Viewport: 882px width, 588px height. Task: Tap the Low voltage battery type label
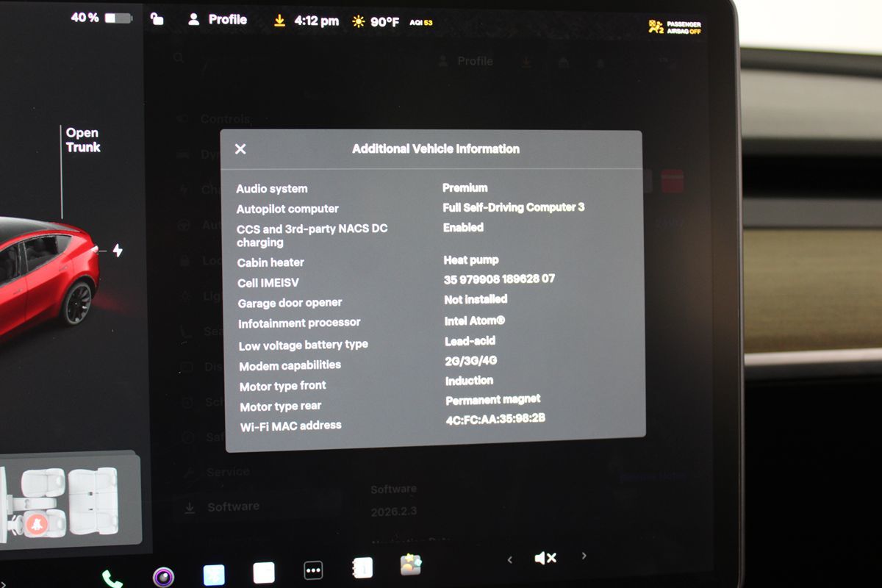click(304, 345)
